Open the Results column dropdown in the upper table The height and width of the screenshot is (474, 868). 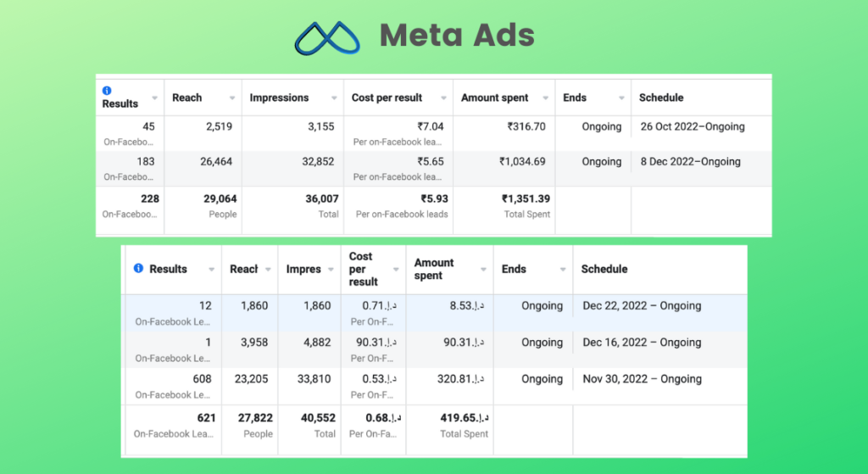155,98
